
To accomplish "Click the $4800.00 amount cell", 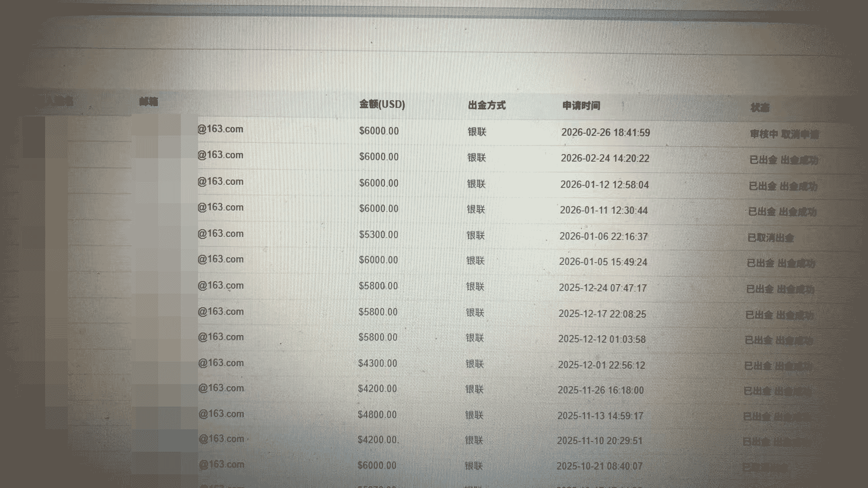I will pos(377,415).
